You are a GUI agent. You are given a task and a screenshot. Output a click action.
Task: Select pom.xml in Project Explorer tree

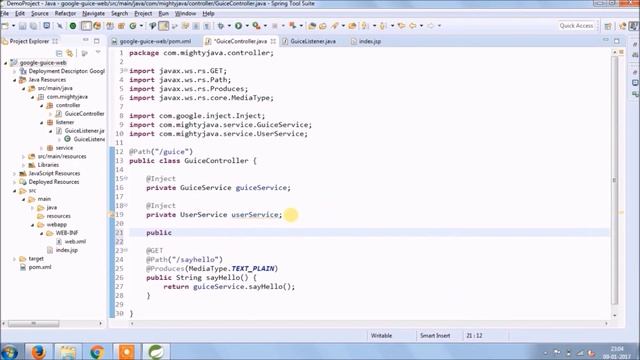tap(40, 267)
